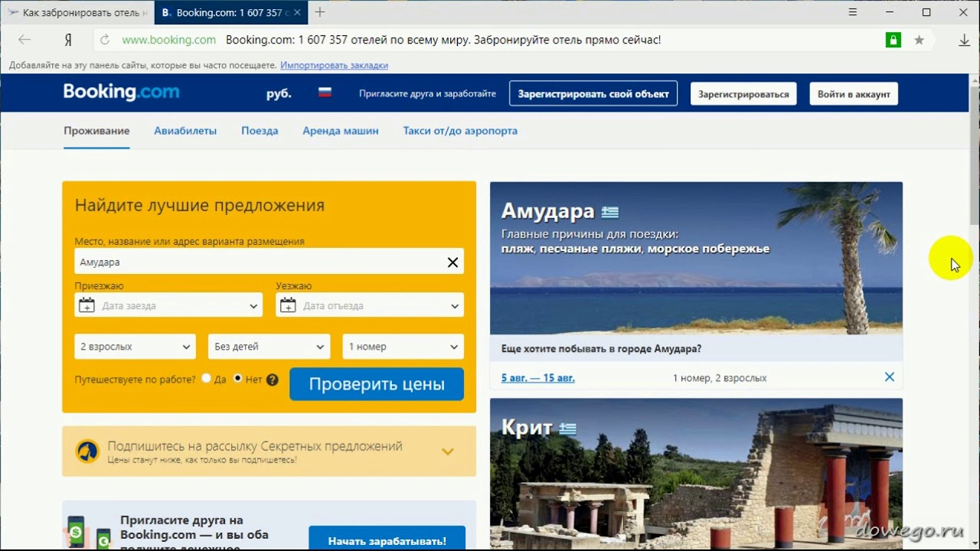The image size is (980, 551).
Task: Open the 1 номер rooms dropdown
Action: click(x=403, y=347)
